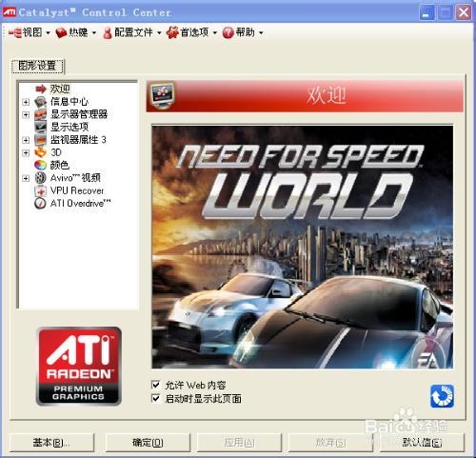This screenshot has height=458, width=476.
Task: Select 颜色 tree label
Action: pos(60,165)
